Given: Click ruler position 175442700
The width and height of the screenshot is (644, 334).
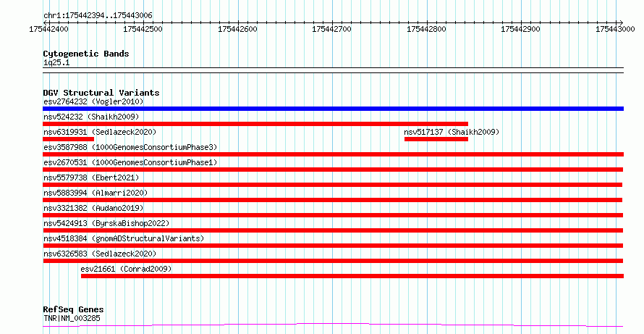Looking at the screenshot, I should [x=332, y=29].
